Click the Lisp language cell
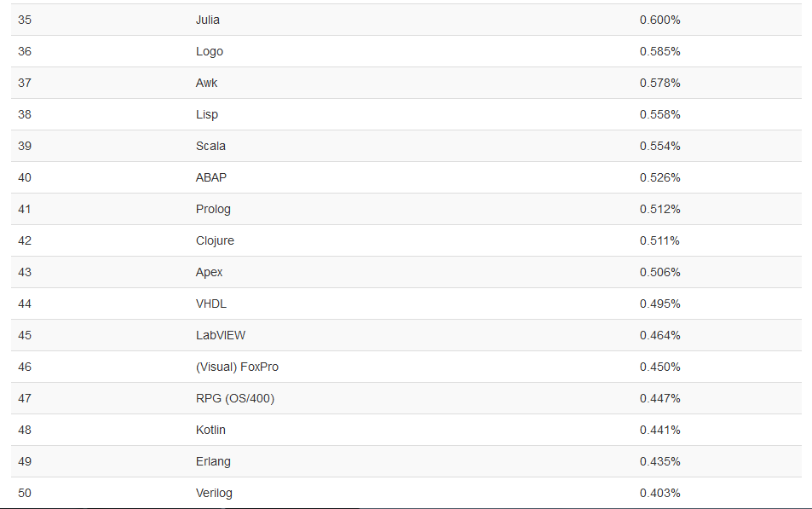 click(207, 114)
